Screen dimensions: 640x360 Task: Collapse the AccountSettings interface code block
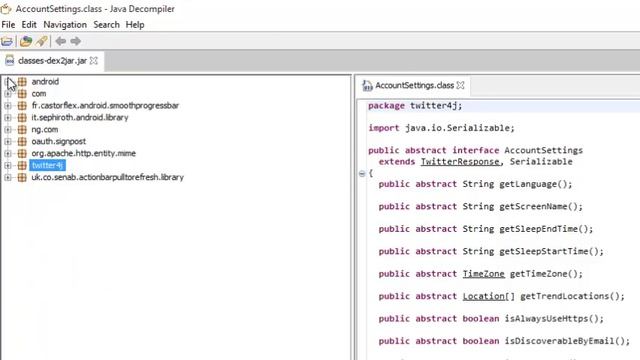point(362,173)
